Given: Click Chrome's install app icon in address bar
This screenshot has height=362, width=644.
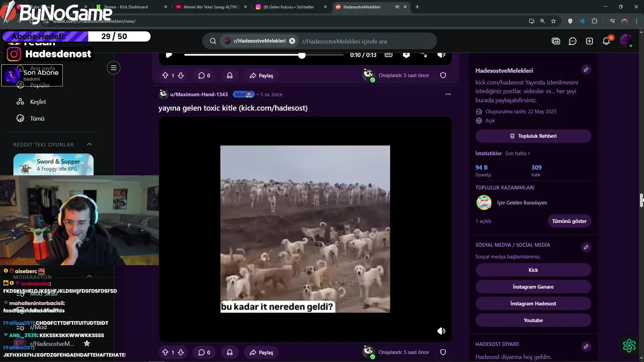Looking at the screenshot, I should 532,21.
